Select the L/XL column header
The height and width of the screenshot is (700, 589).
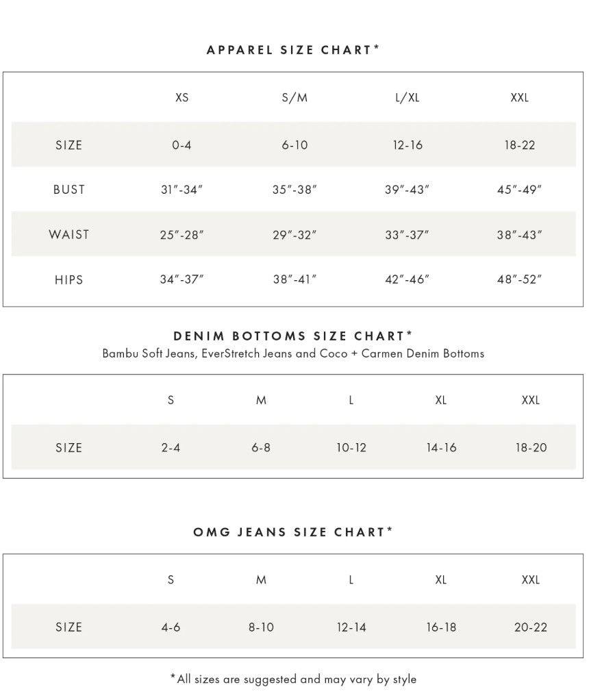point(408,97)
